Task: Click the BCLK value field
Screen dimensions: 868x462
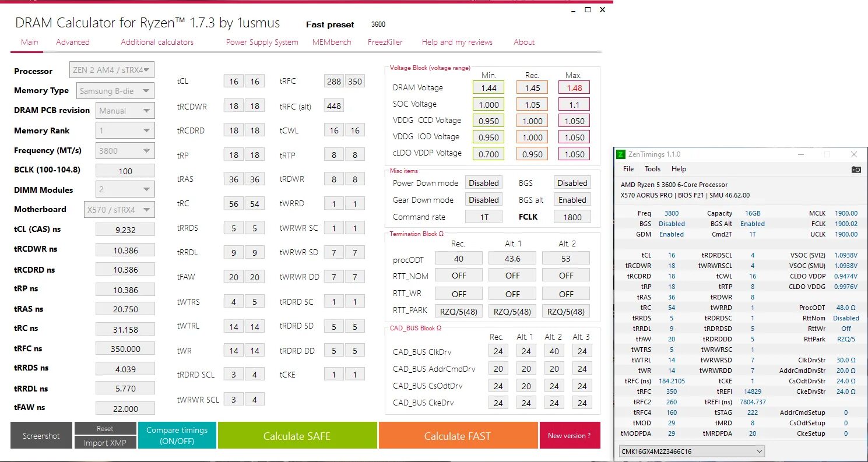Action: (x=125, y=171)
